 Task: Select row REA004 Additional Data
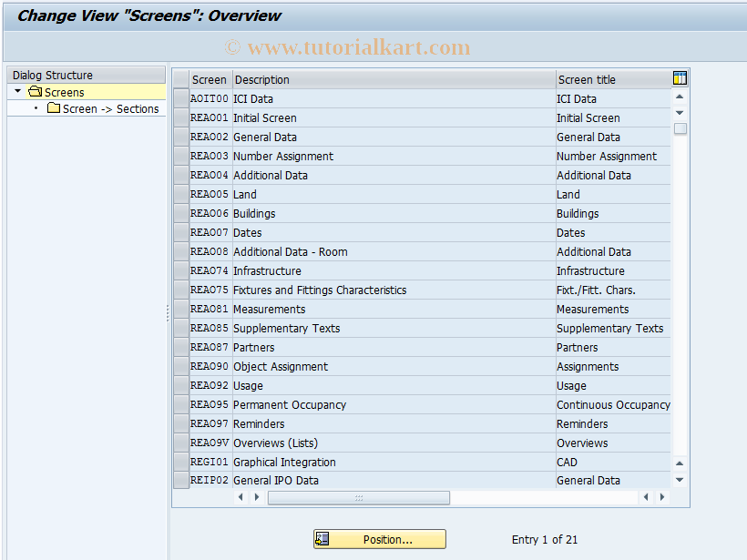coord(181,175)
